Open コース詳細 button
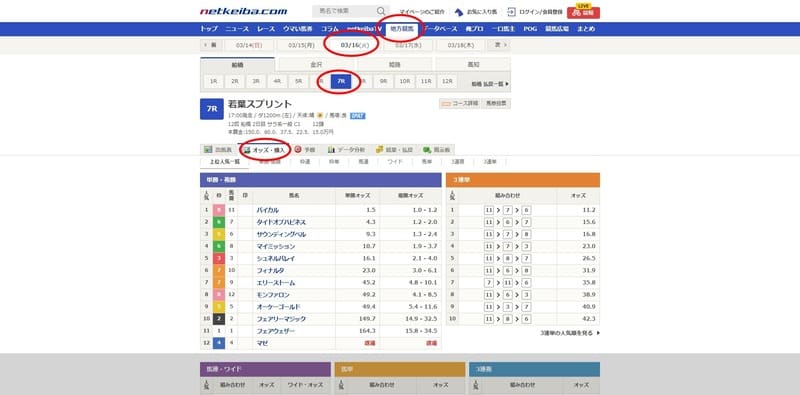 (x=460, y=104)
